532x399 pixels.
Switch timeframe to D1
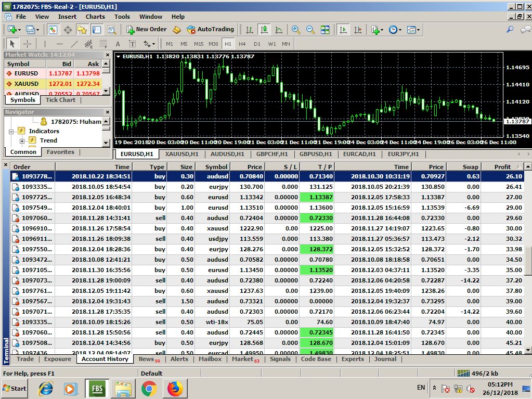257,44
